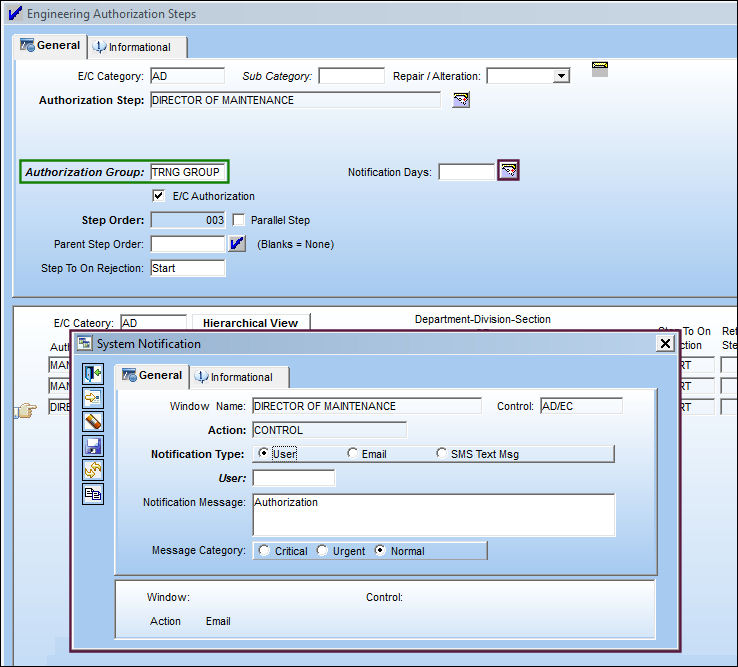The height and width of the screenshot is (667, 738).
Task: Click the Action field showing CONTROL
Action: [x=329, y=430]
